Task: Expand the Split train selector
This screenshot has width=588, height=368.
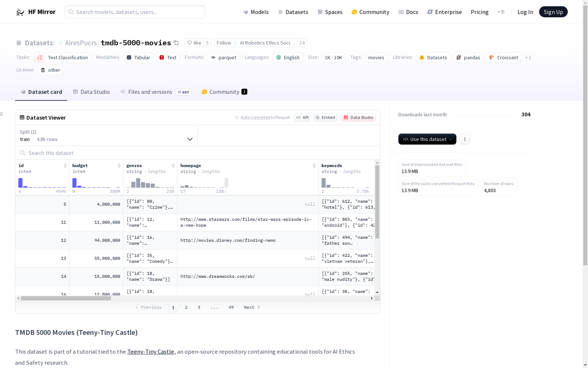Action: coord(106,135)
